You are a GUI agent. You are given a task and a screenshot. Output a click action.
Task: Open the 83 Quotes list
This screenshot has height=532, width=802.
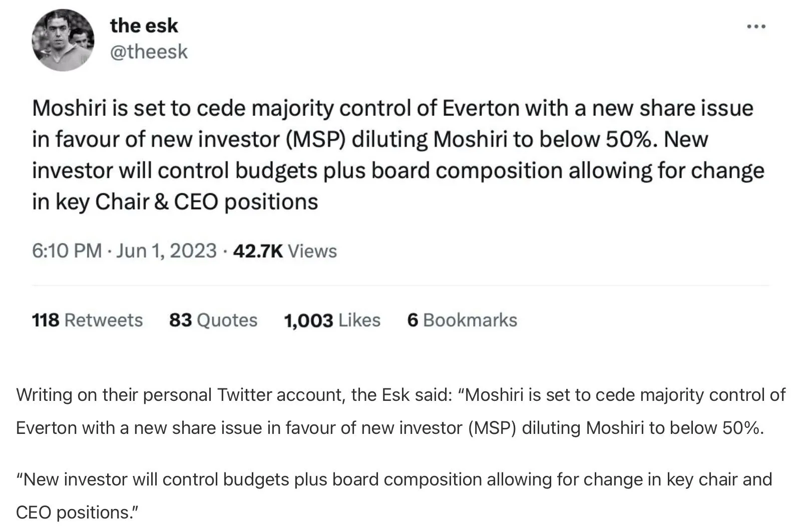tap(213, 320)
